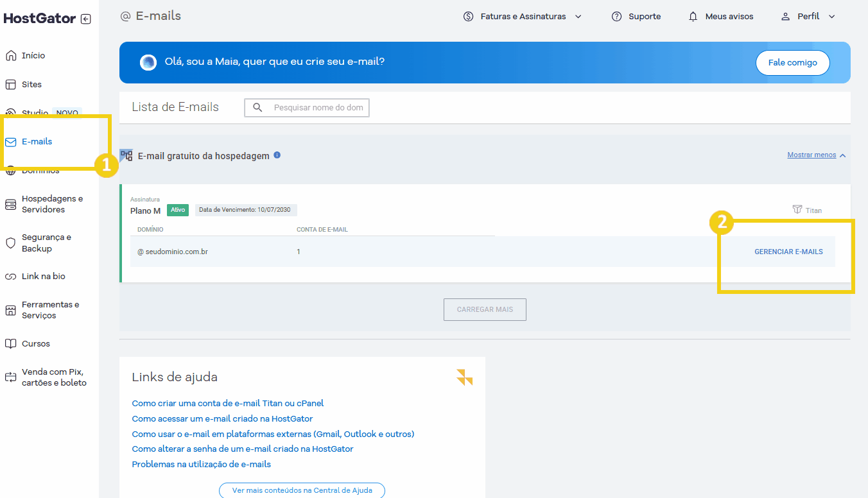Open Cursos in the sidebar
Image resolution: width=868 pixels, height=498 pixels.
click(x=36, y=343)
